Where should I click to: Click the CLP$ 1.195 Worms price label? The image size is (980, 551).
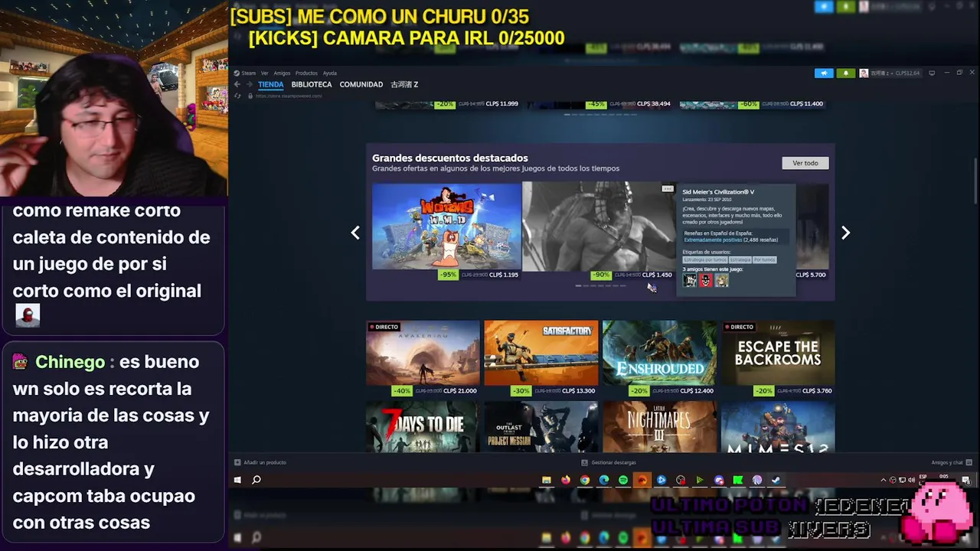point(504,275)
